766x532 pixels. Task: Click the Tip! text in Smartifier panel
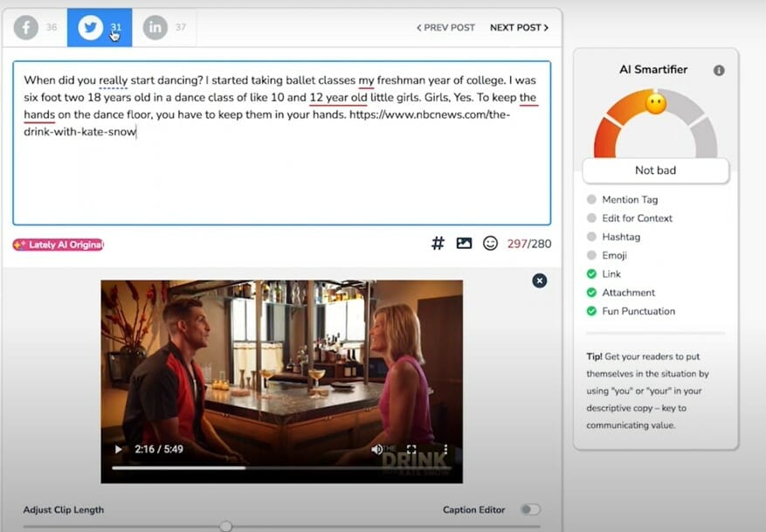pyautogui.click(x=647, y=390)
